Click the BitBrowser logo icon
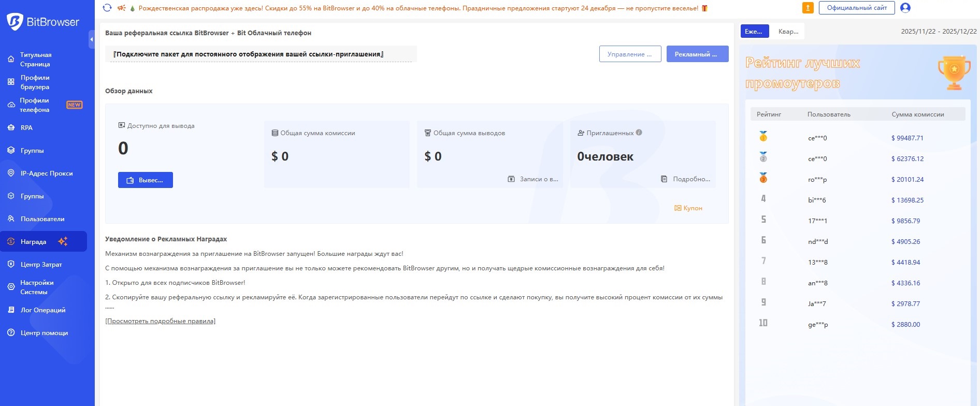980x406 pixels. 15,22
